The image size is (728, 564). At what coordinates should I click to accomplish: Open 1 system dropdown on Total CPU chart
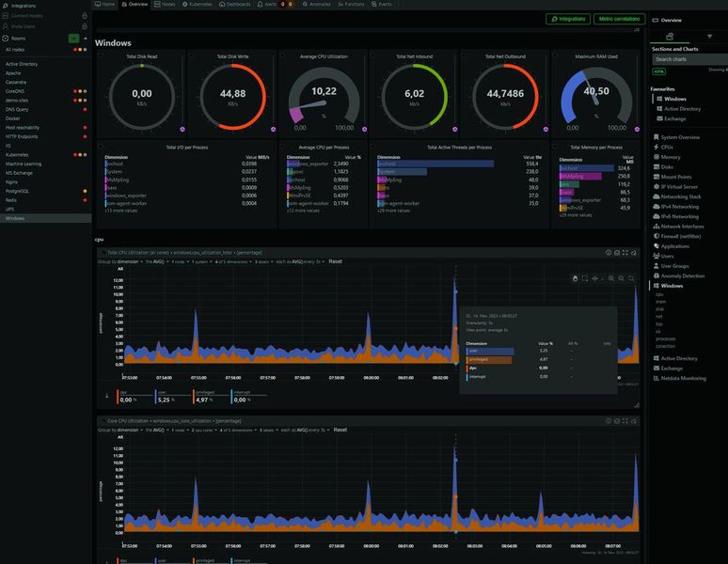coord(201,261)
